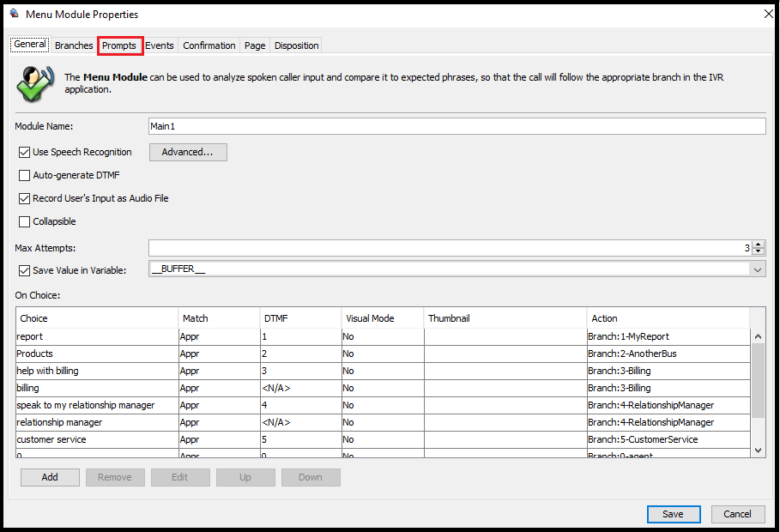Click the Add choice button
This screenshot has width=780, height=532.
pyautogui.click(x=50, y=477)
